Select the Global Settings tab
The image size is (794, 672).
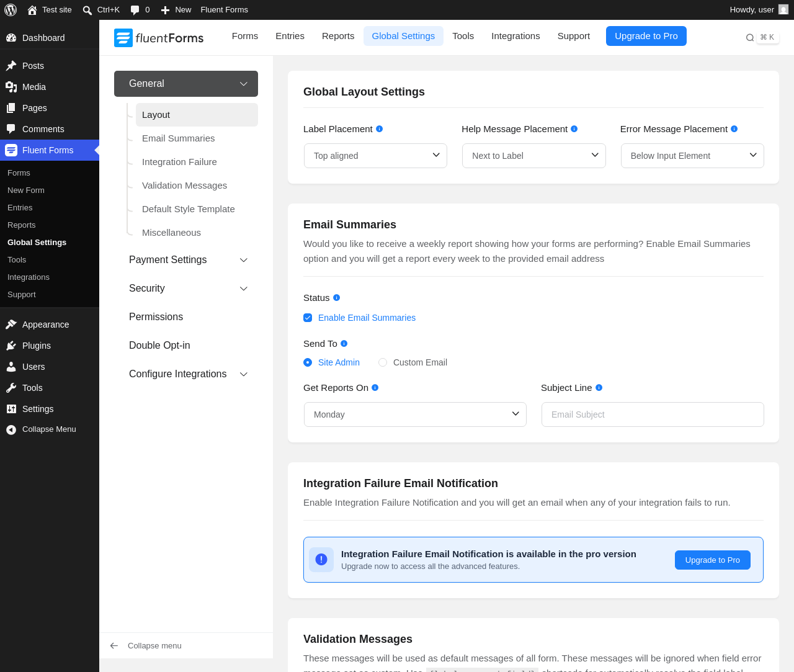(x=403, y=36)
